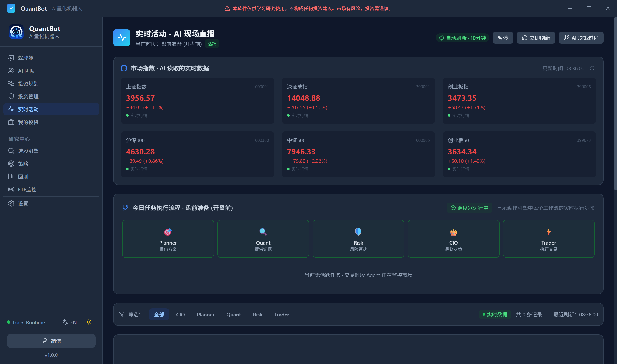The height and width of the screenshot is (364, 617).
Task: Switch language to EN
Action: click(x=70, y=322)
